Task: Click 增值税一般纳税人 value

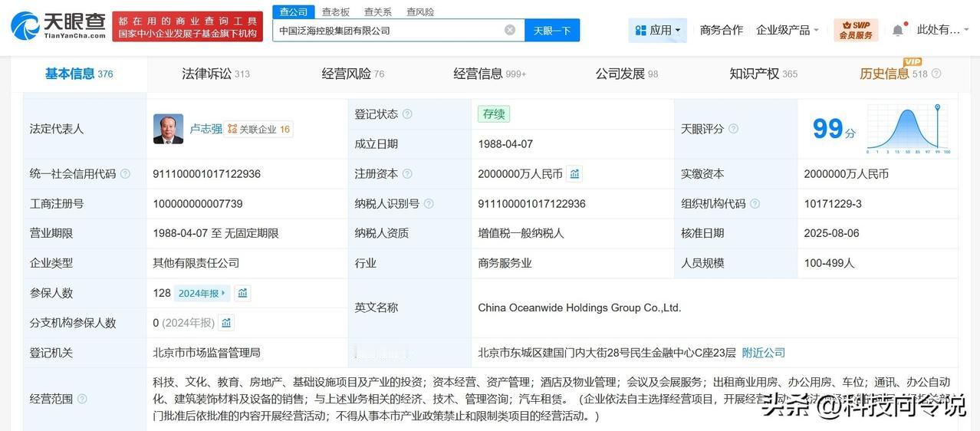Action: click(x=521, y=233)
